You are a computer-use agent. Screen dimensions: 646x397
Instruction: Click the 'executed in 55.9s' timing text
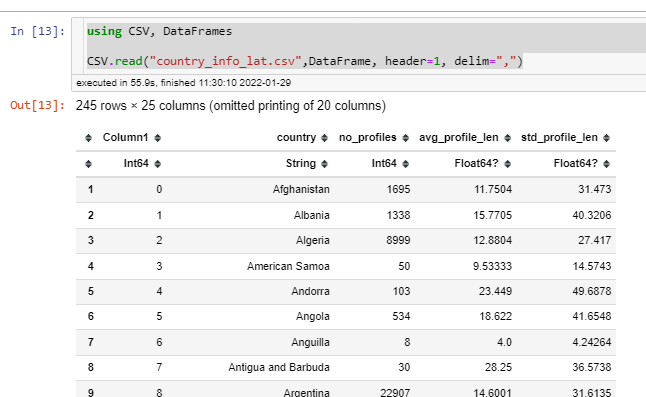[184, 83]
